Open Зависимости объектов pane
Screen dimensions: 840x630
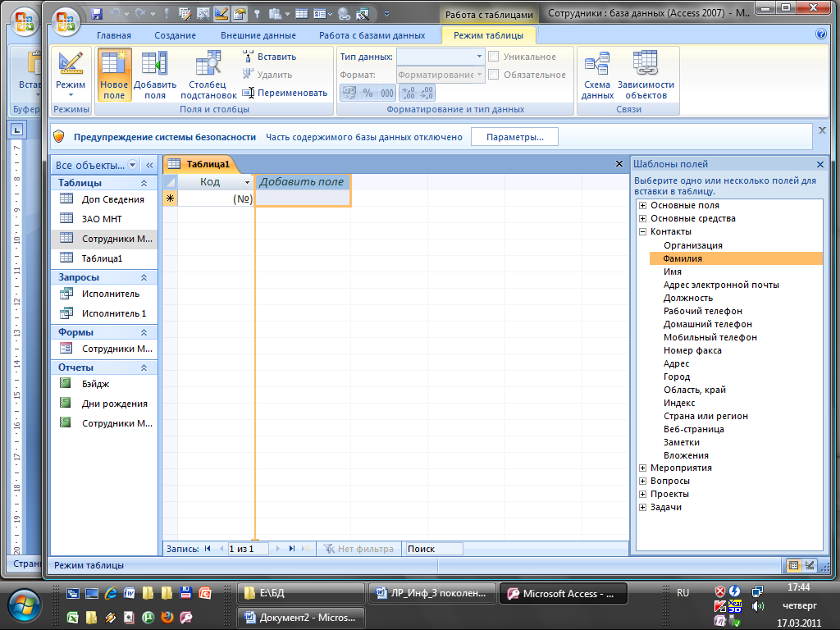pyautogui.click(x=646, y=75)
